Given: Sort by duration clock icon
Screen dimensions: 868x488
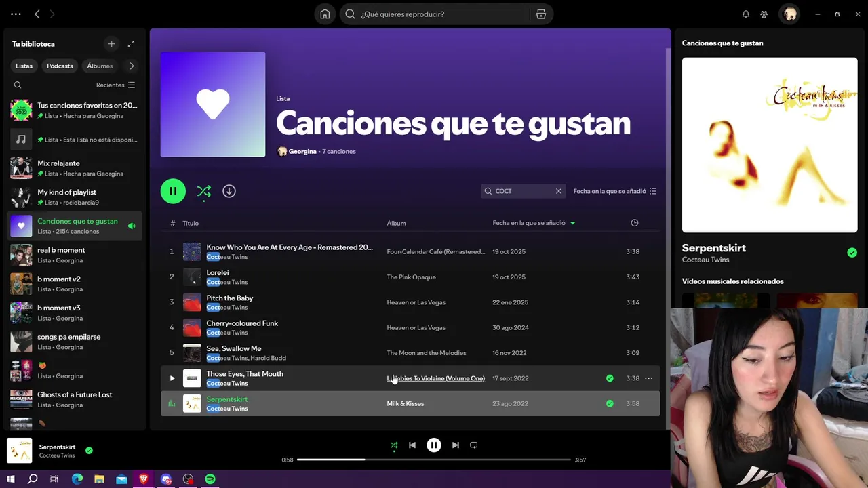Looking at the screenshot, I should (635, 223).
